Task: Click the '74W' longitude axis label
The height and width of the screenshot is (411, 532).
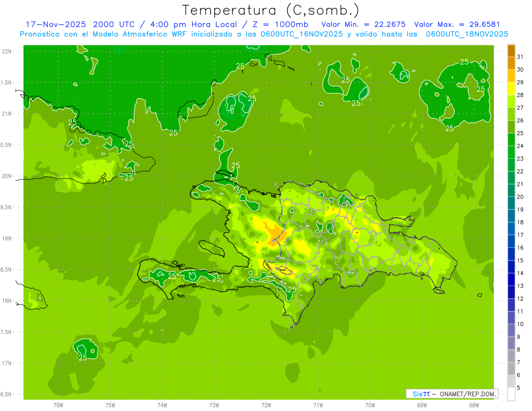Action: coord(162,405)
